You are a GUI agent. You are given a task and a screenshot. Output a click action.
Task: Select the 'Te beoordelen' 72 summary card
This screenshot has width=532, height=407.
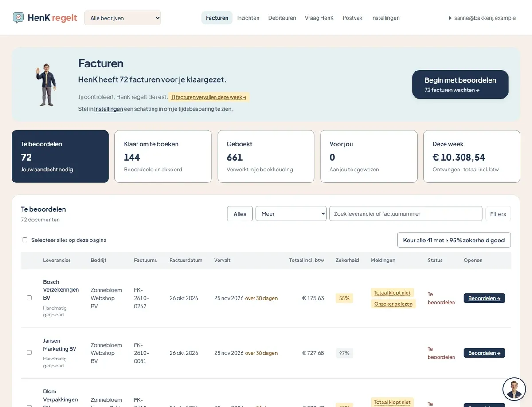click(60, 157)
